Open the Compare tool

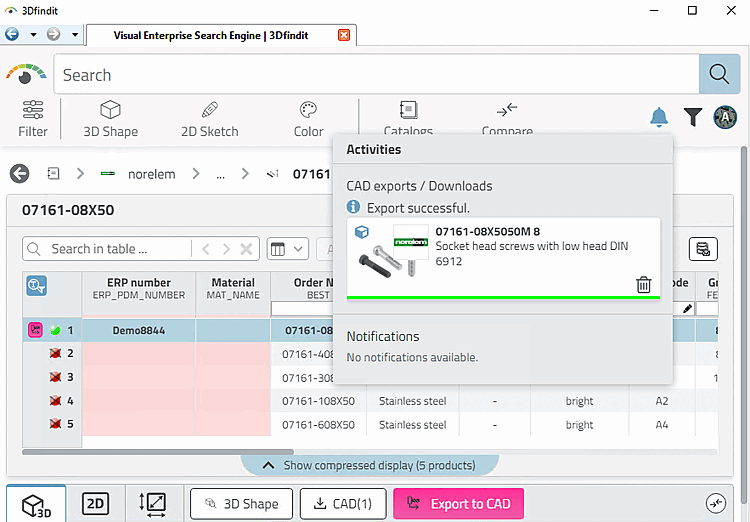click(507, 118)
